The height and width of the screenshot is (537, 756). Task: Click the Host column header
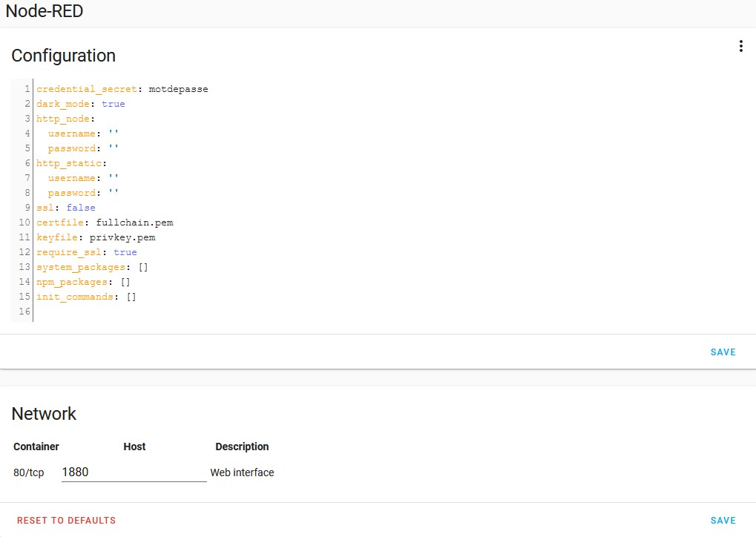click(134, 447)
